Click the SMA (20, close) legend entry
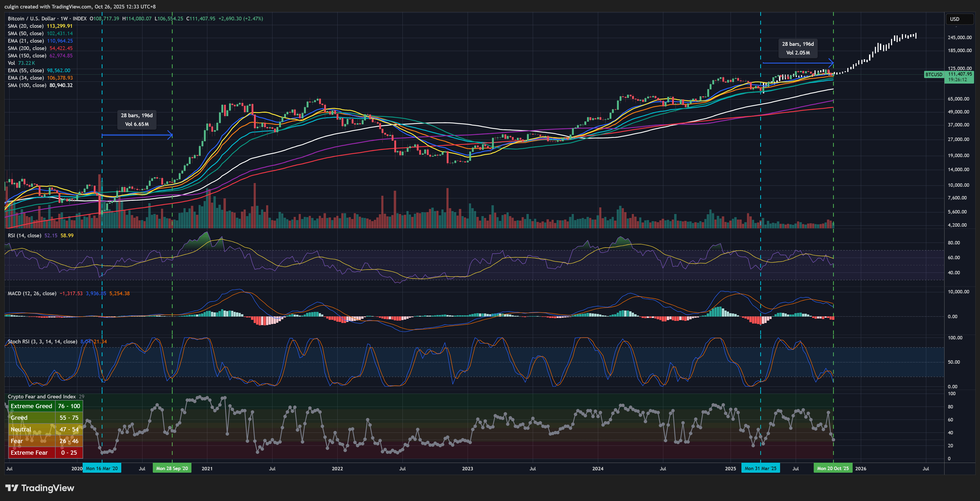The height and width of the screenshot is (501, 980). point(25,26)
